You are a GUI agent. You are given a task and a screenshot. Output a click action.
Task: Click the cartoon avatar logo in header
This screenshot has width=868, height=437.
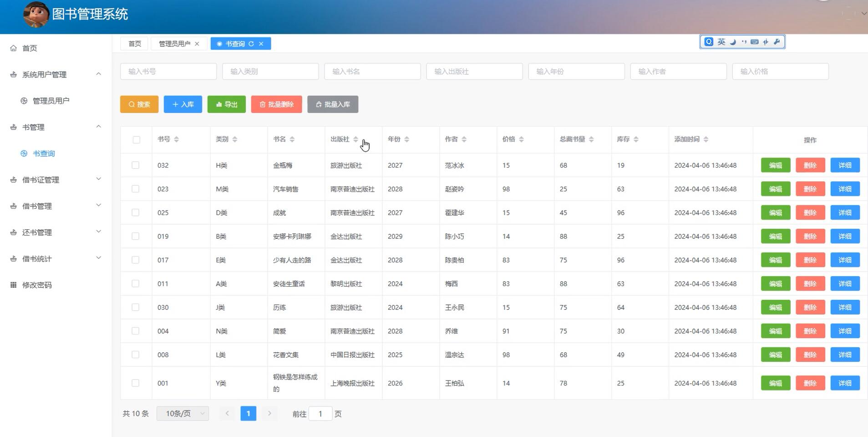click(x=36, y=14)
